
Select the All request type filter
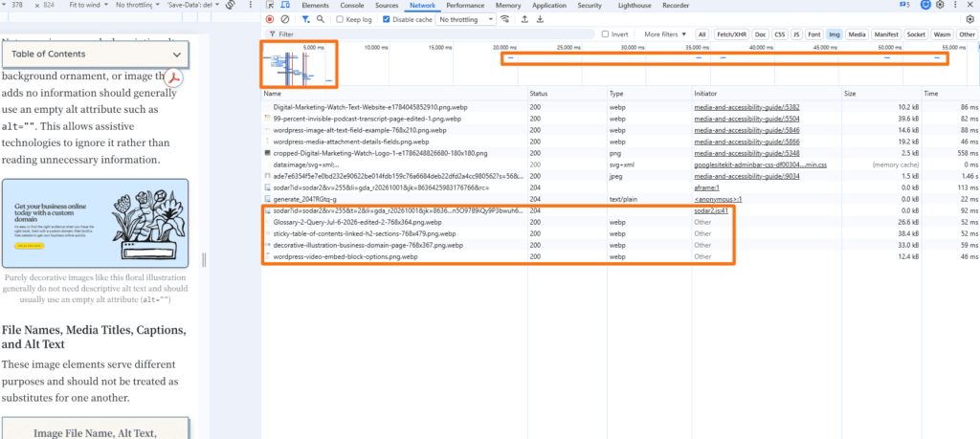[702, 34]
